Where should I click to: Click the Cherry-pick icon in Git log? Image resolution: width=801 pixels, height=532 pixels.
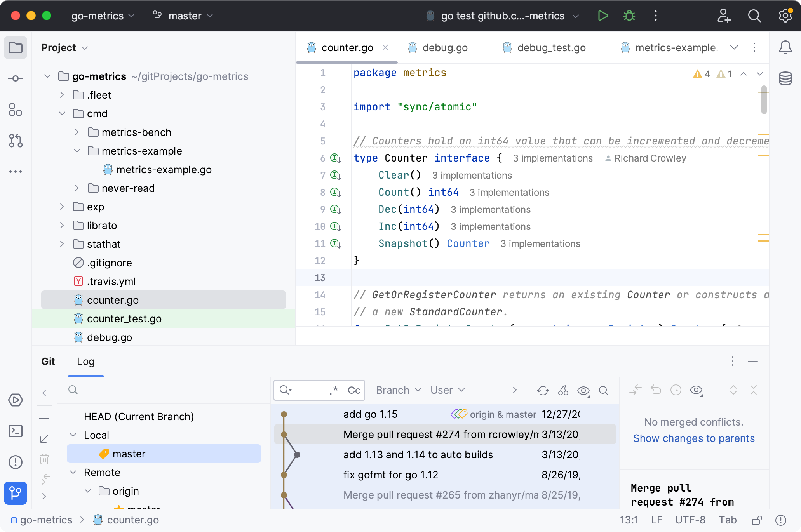(x=563, y=390)
